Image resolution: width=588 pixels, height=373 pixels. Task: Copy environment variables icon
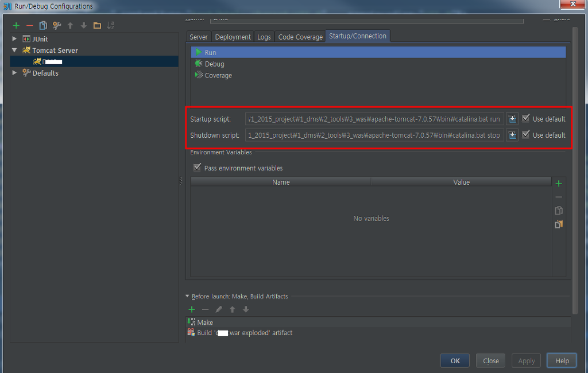pos(559,211)
